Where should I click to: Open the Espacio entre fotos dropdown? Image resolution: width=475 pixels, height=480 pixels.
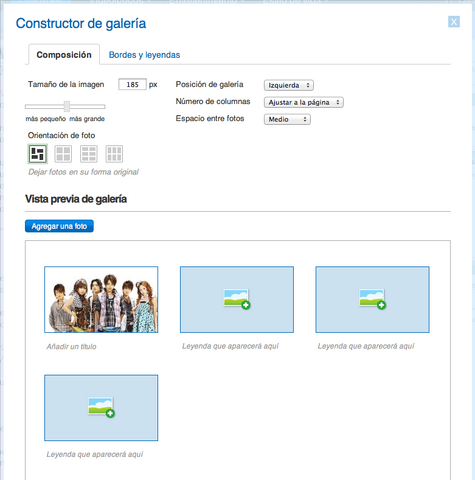287,119
